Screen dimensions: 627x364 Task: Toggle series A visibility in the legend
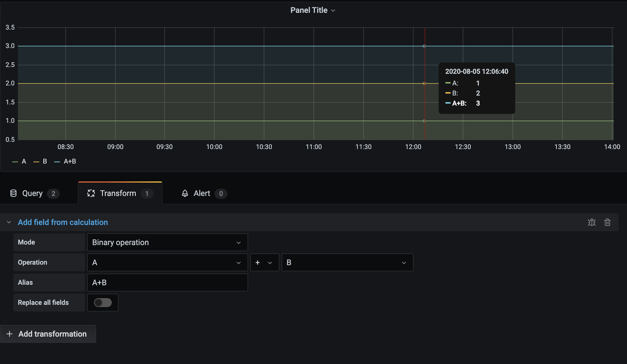pos(24,161)
